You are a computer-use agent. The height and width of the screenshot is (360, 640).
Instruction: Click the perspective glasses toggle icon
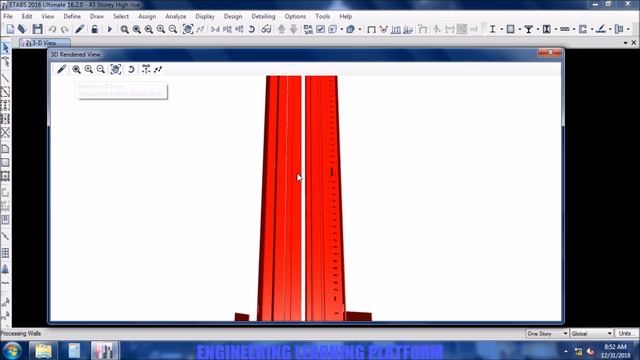pos(266,29)
